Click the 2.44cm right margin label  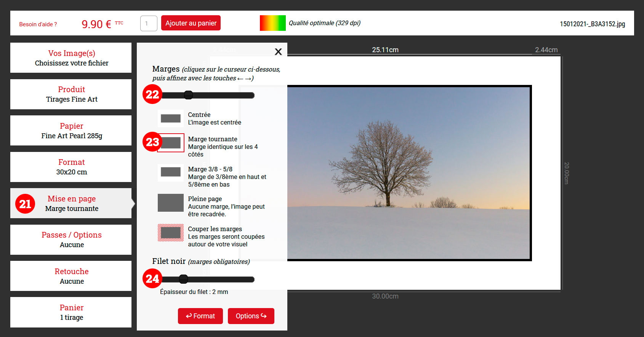pyautogui.click(x=546, y=50)
